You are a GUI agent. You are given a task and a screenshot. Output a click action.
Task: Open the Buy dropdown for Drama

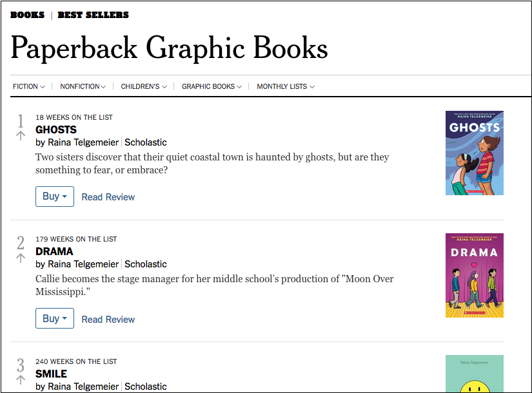55,318
